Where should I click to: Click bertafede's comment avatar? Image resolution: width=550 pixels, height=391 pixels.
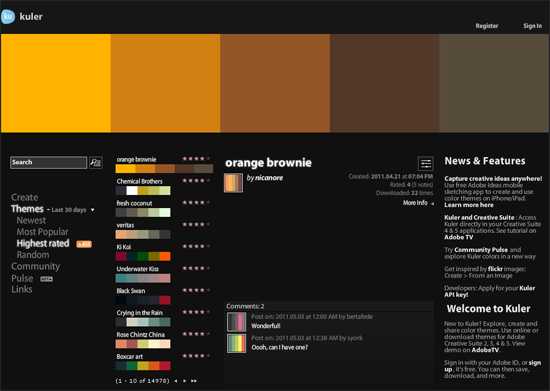[237, 322]
